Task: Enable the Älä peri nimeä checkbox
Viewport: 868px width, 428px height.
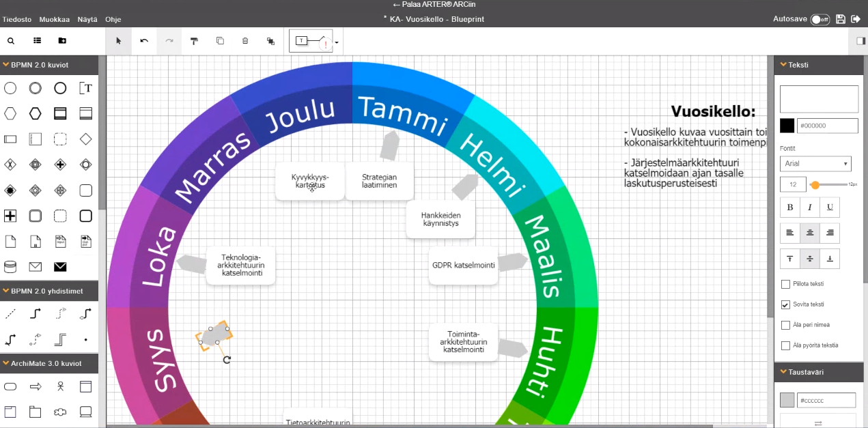Action: point(785,325)
